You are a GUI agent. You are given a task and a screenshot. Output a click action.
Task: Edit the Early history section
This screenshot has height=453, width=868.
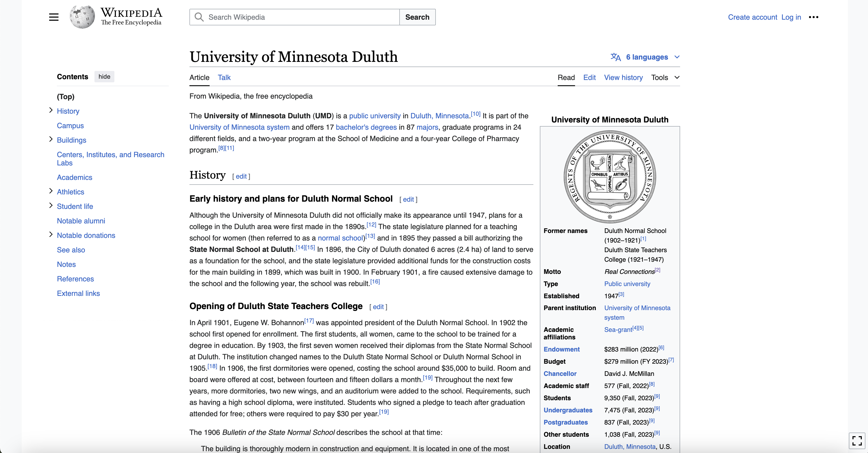pyautogui.click(x=408, y=200)
